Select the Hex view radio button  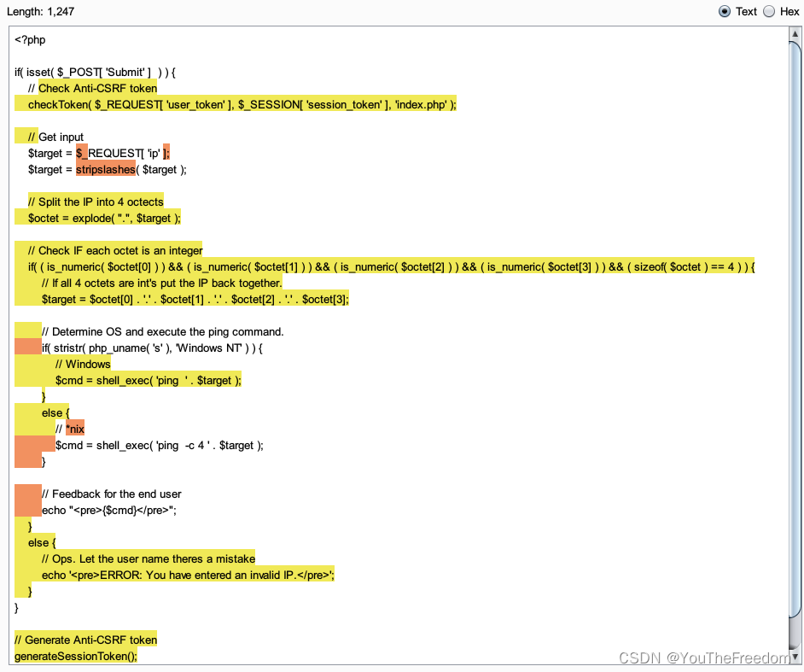tap(769, 11)
